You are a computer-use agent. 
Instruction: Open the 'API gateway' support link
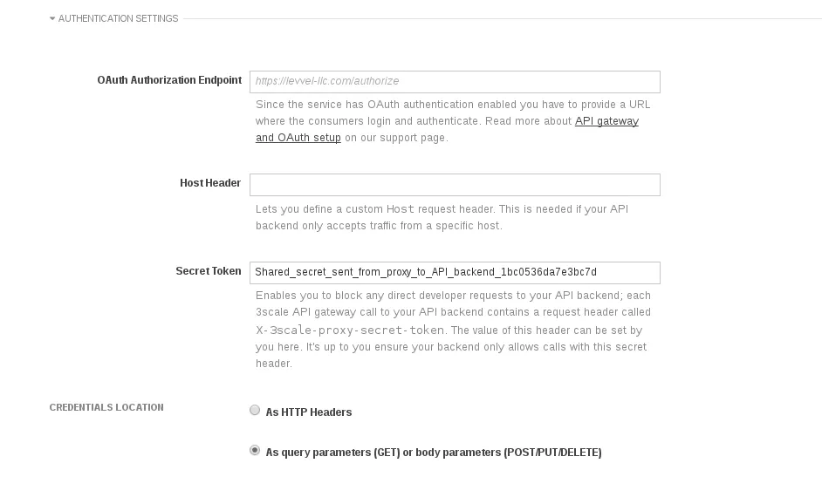click(x=606, y=121)
